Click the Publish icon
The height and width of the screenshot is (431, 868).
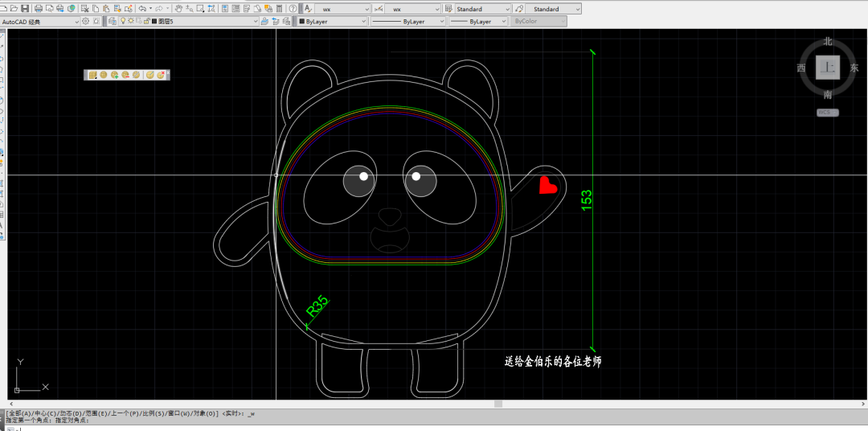coord(60,8)
